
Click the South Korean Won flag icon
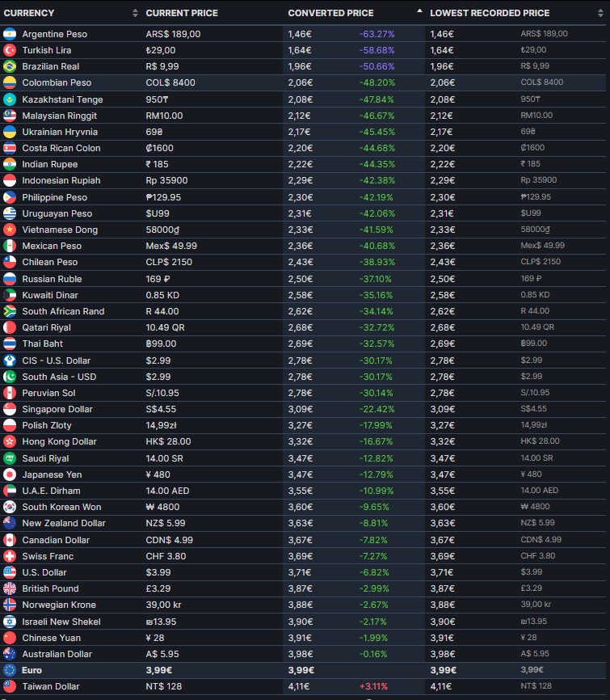coord(10,507)
